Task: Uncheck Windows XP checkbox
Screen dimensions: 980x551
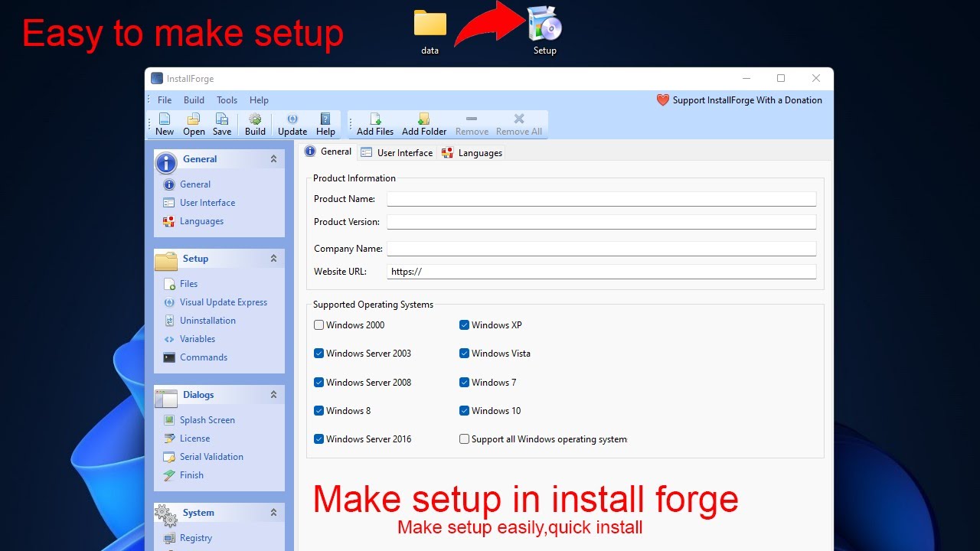Action: click(x=464, y=325)
